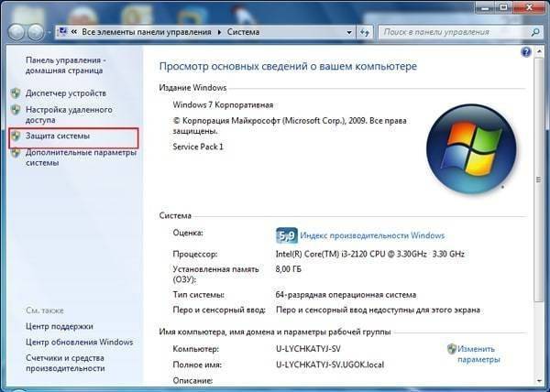Click the control panel icon in address bar
The height and width of the screenshot is (392, 550).
[x=63, y=32]
